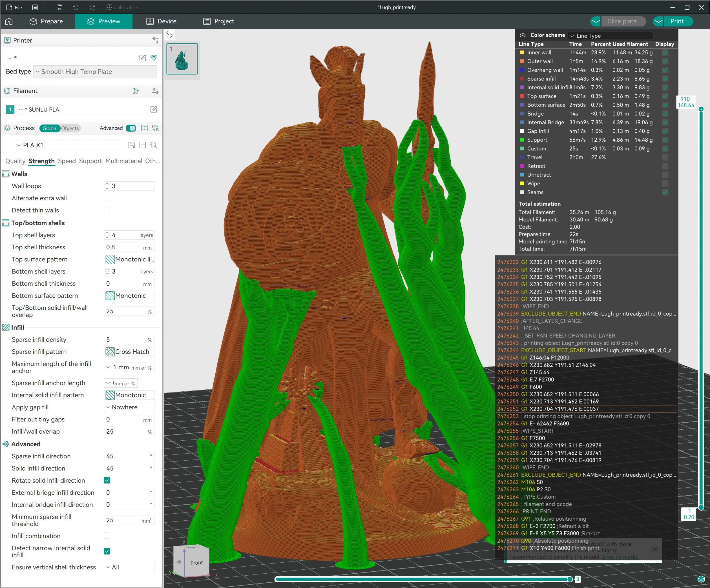The height and width of the screenshot is (588, 710).
Task: Open Sparse infill pattern Cross Hatch dropdown
Action: coord(129,352)
